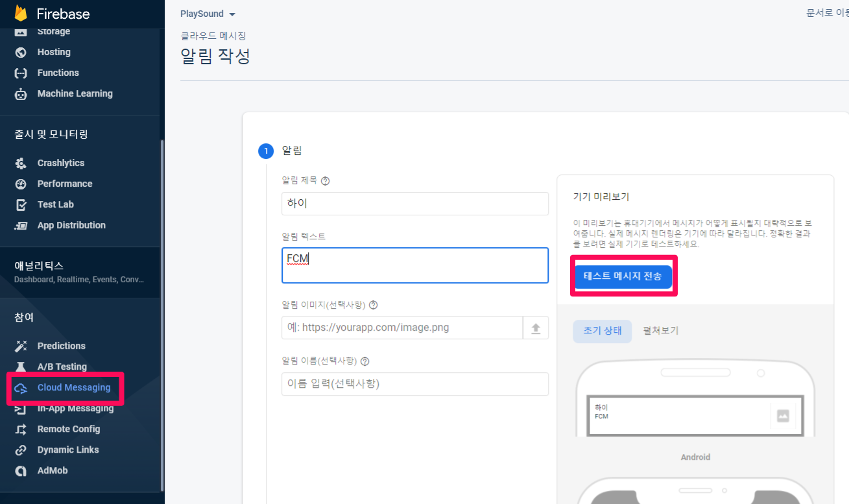Viewport: 849px width, 504px height.
Task: Click the step 알림 heading text
Action: click(x=292, y=151)
